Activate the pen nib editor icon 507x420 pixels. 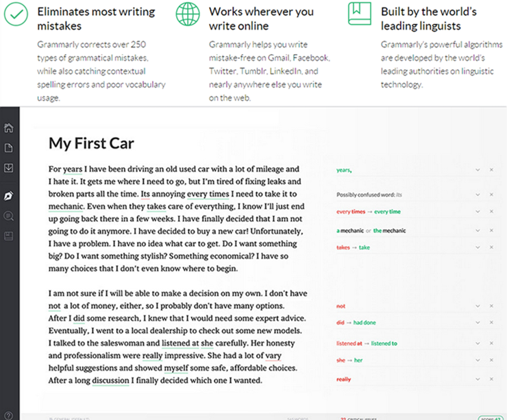tap(9, 196)
